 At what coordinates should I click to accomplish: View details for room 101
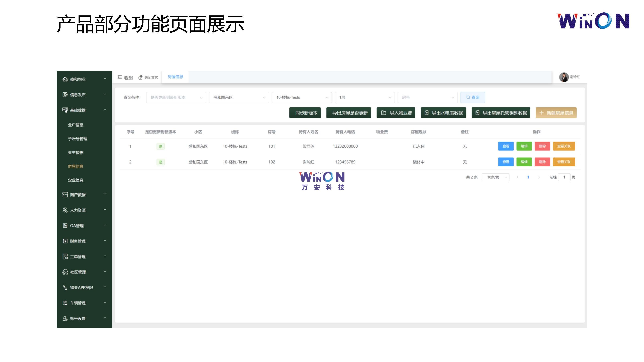[x=506, y=146]
